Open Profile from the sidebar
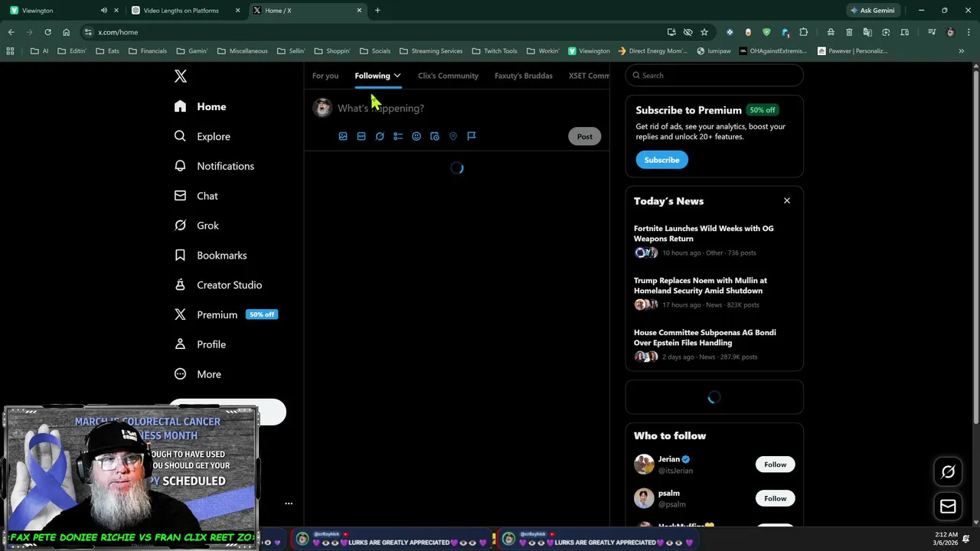The height and width of the screenshot is (551, 980). pos(200,344)
